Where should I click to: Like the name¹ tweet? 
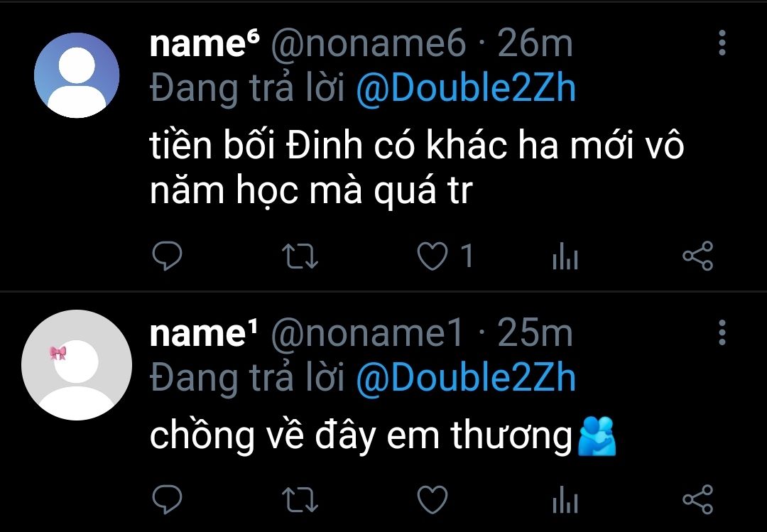(433, 500)
